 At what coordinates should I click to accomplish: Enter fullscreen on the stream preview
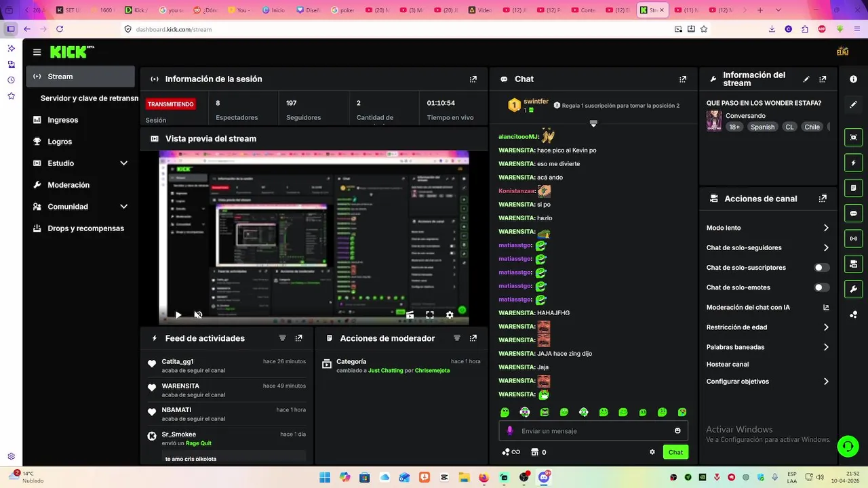coord(429,314)
